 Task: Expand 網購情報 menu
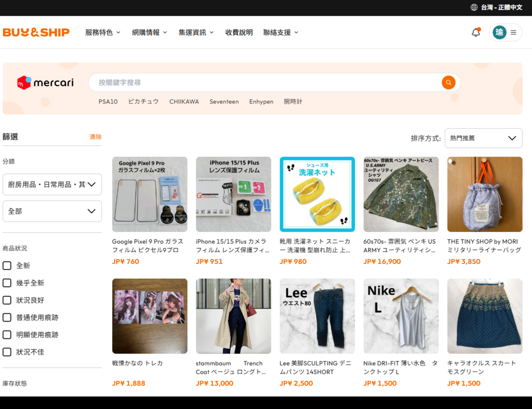pyautogui.click(x=150, y=32)
